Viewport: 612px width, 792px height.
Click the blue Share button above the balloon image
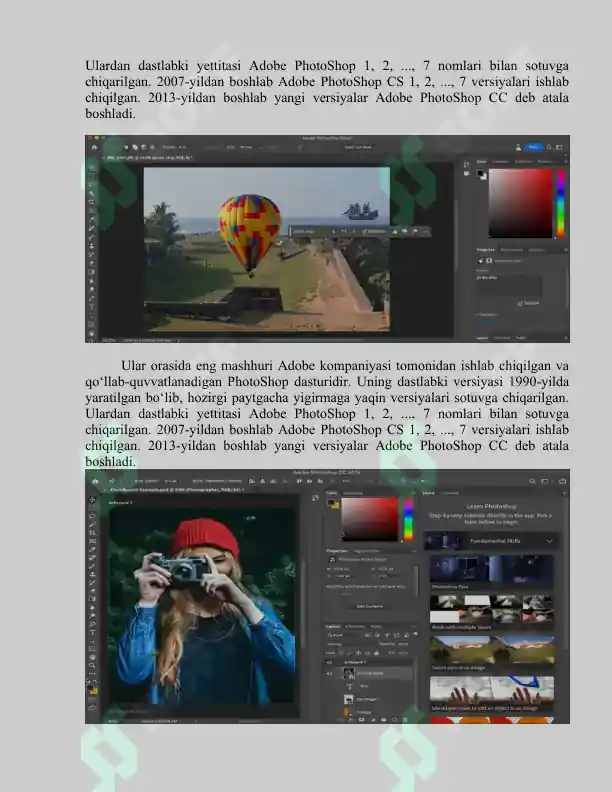pos(533,147)
